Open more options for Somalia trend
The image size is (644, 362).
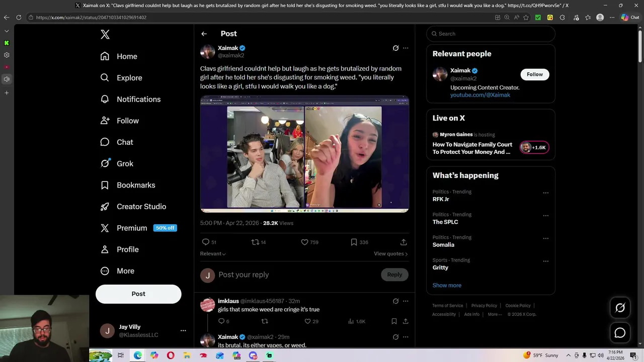point(545,238)
